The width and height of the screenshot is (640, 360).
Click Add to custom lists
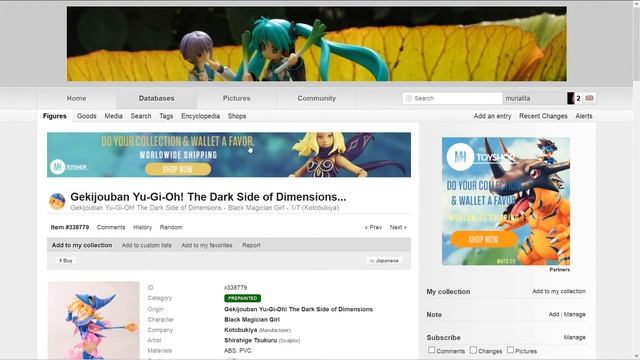147,245
